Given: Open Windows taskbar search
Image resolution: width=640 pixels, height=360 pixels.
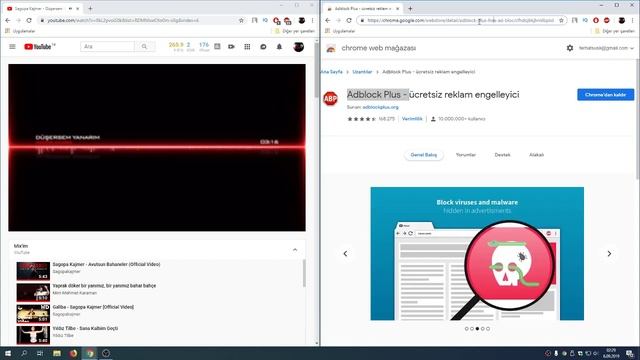Looking at the screenshot, I should [x=24, y=353].
